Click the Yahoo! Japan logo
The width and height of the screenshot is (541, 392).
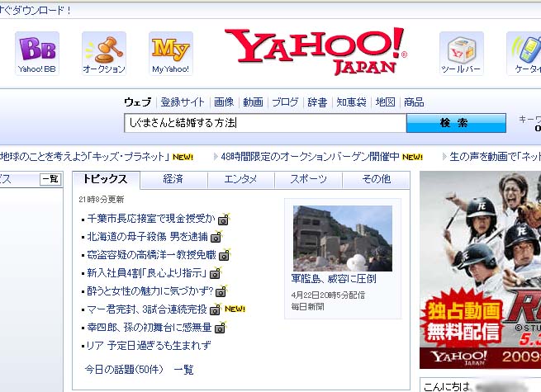[x=316, y=51]
